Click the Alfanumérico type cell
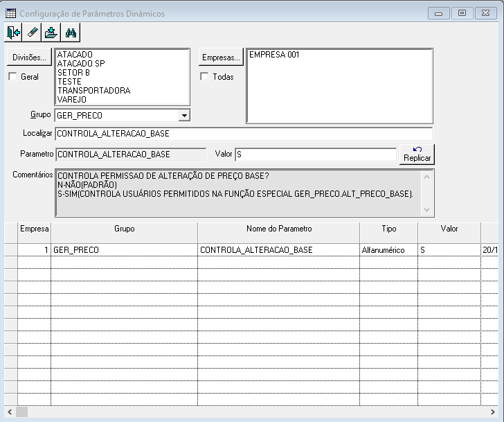 point(389,250)
